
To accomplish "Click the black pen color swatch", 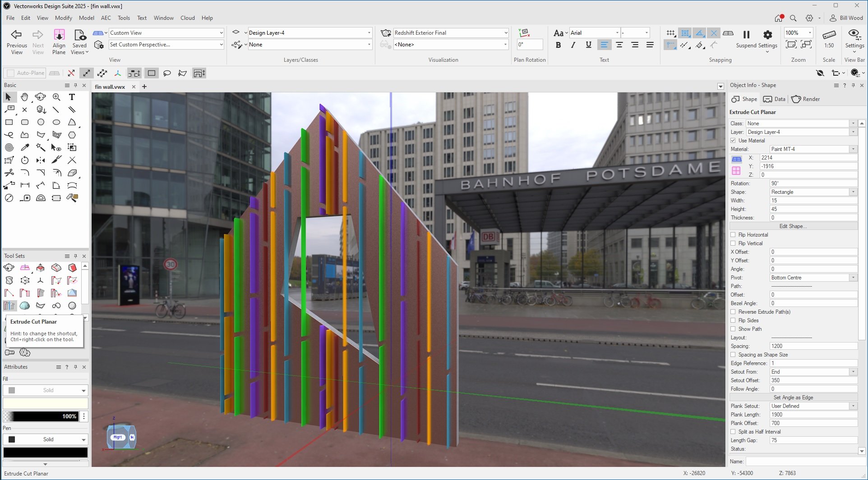I will coord(46,452).
